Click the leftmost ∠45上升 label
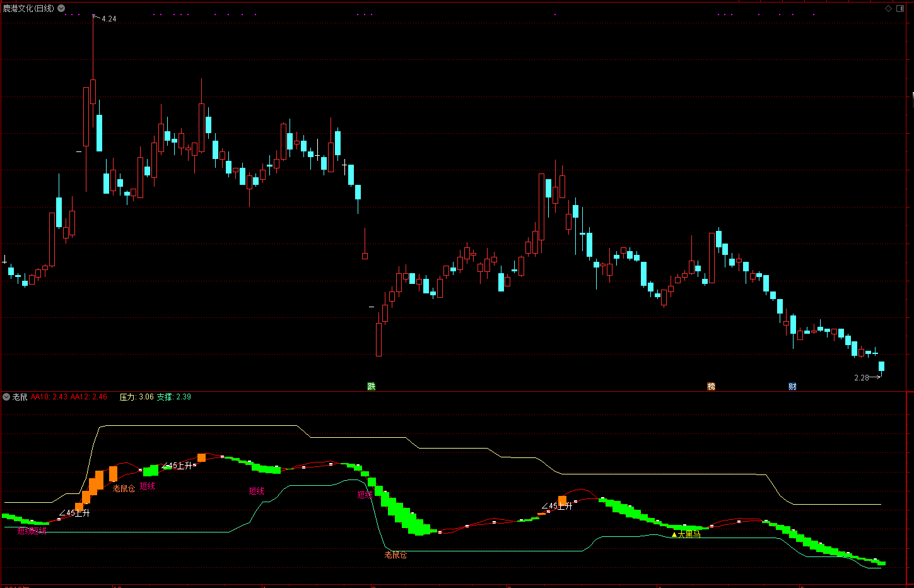 pos(74,513)
